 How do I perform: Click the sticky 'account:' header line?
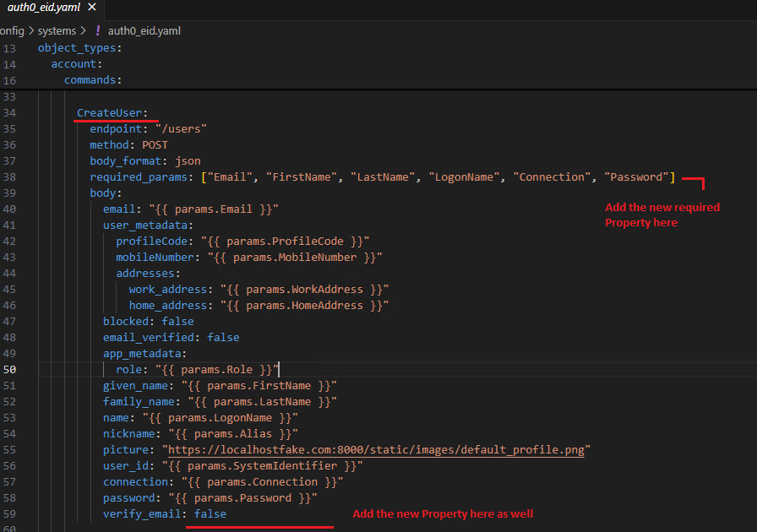point(76,63)
